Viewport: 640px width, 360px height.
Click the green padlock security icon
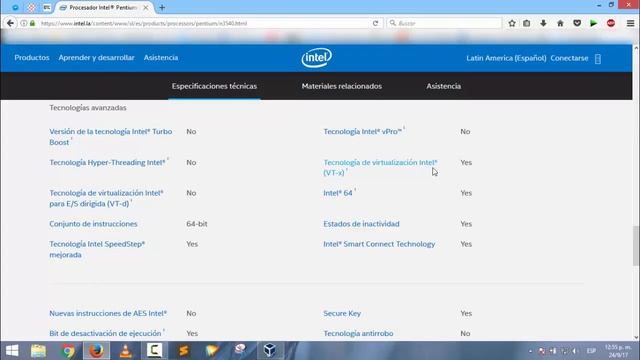tap(32, 23)
